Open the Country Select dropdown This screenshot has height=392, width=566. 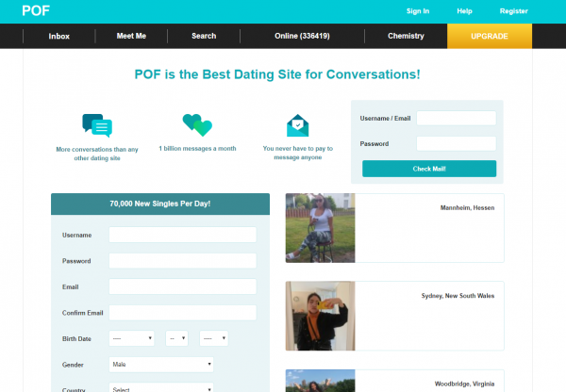(161, 388)
